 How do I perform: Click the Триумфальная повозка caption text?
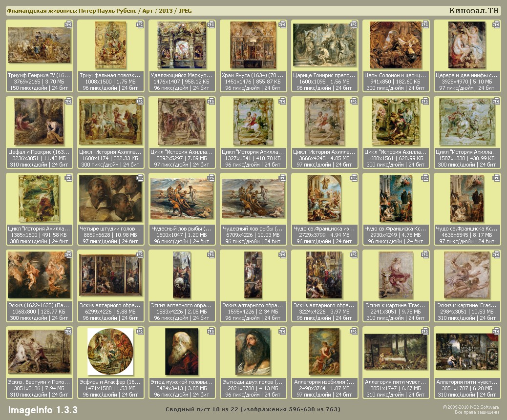point(110,76)
